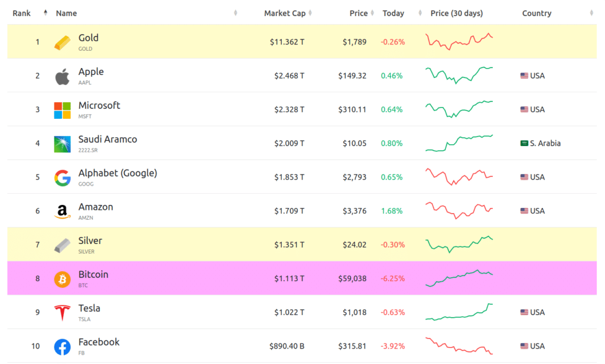Sort table by Market Cap header

(285, 13)
